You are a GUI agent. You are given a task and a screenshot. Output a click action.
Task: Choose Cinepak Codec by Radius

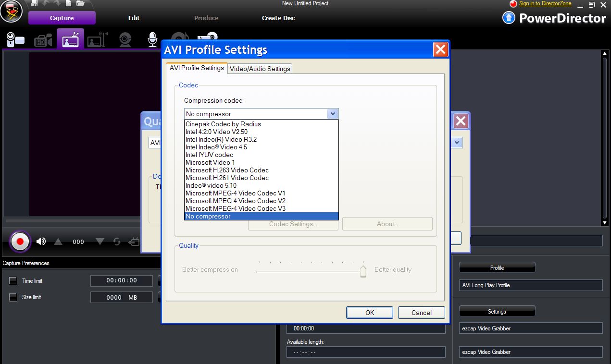[x=262, y=124]
